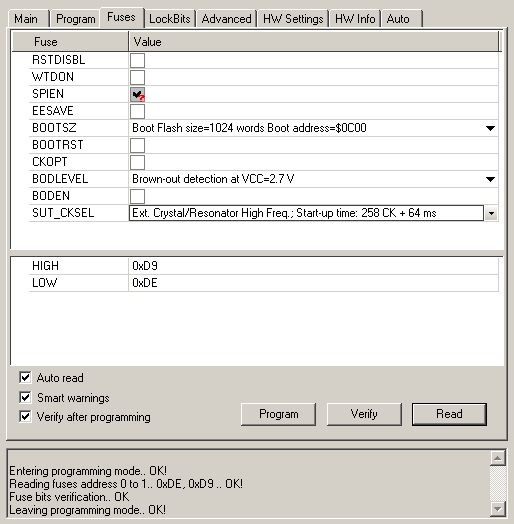Screen dimensions: 514x524
Task: Open the Program tab
Action: [x=76, y=19]
